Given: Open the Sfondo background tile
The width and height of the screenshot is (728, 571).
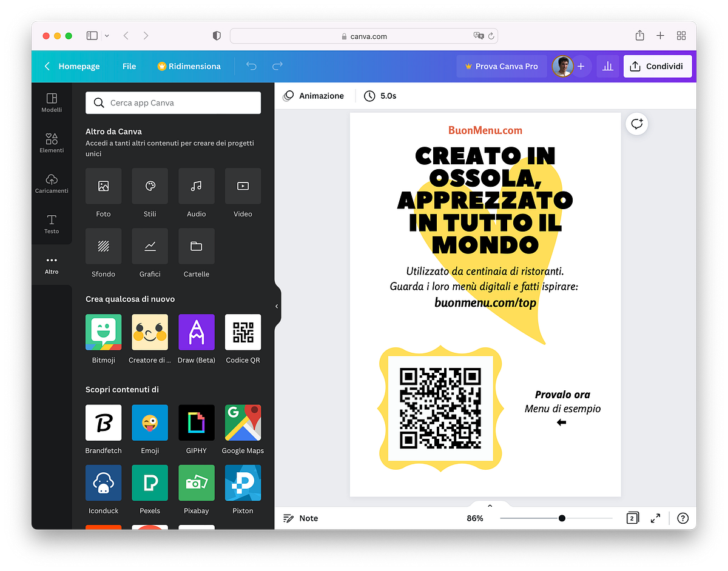Looking at the screenshot, I should point(103,246).
